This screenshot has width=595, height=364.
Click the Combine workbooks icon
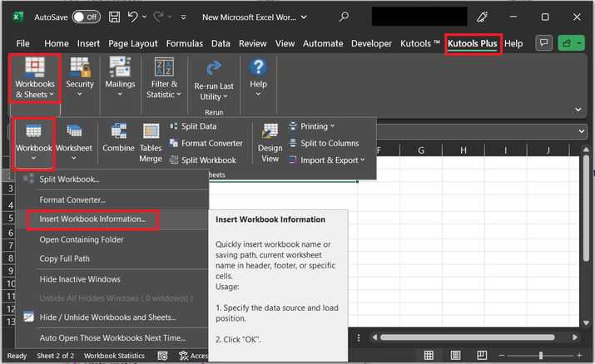coord(118,138)
